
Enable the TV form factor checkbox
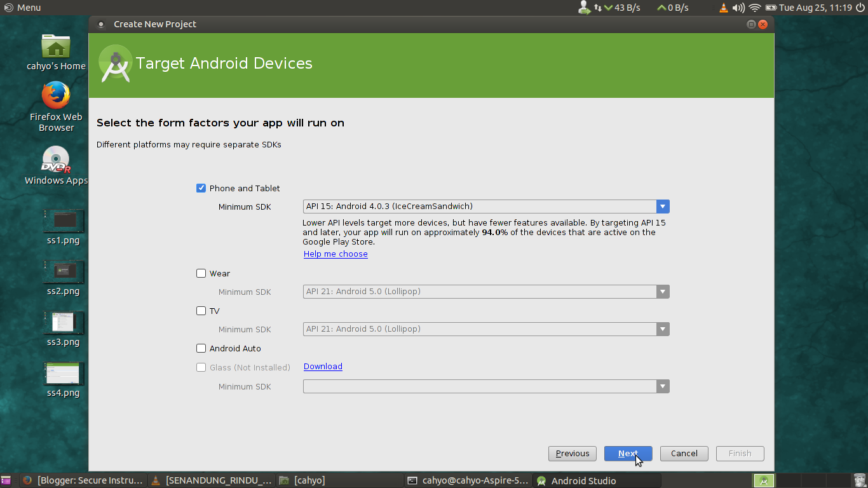[201, 311]
